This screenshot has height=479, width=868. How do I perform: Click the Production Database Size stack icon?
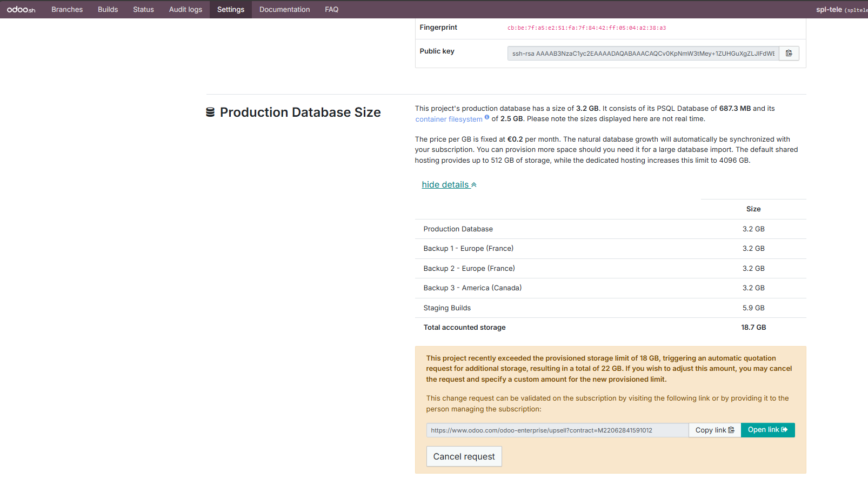(x=210, y=112)
